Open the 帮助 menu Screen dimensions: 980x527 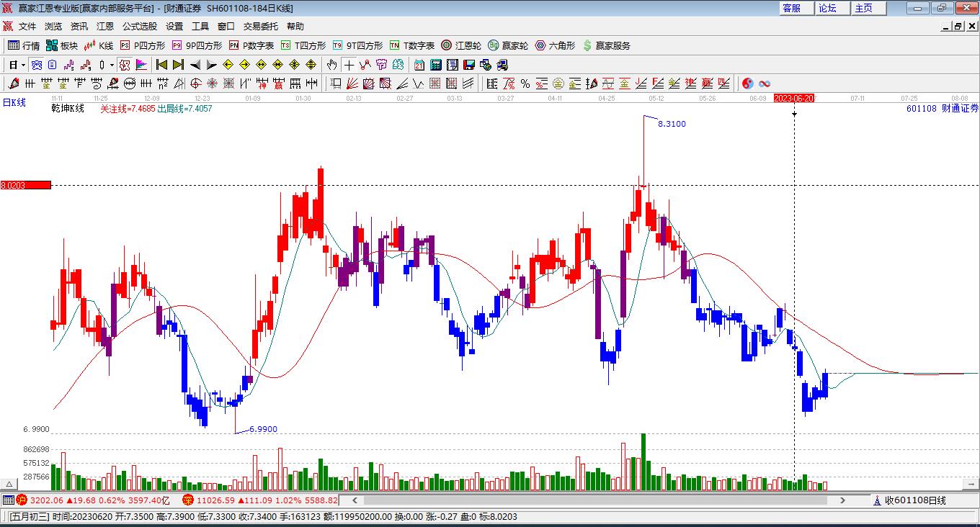(295, 27)
